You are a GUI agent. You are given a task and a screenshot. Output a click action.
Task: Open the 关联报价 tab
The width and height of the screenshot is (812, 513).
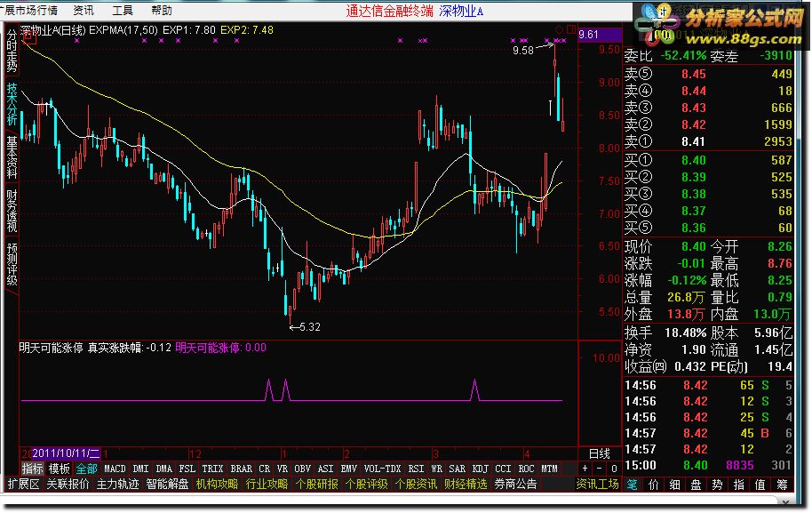pyautogui.click(x=68, y=485)
